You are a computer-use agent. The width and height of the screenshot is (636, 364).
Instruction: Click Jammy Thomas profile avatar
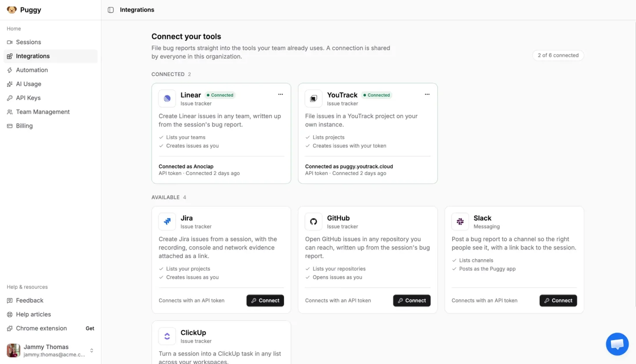14,350
